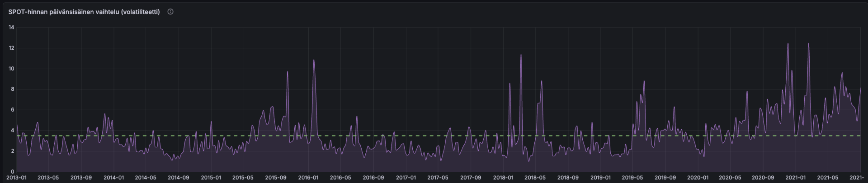Click the 14 value on y-axis
Image resolution: width=868 pixels, height=183 pixels.
(11, 28)
